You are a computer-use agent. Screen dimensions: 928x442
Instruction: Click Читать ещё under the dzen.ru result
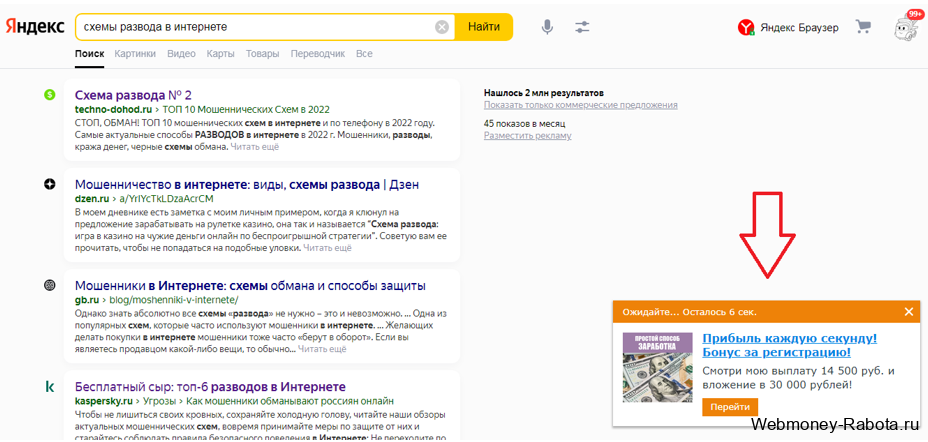[x=327, y=249]
